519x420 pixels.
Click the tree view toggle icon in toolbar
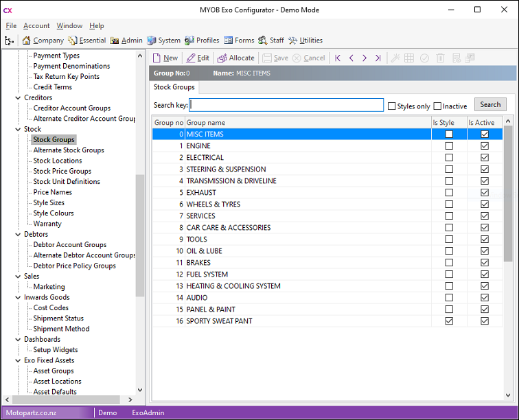pos(10,40)
